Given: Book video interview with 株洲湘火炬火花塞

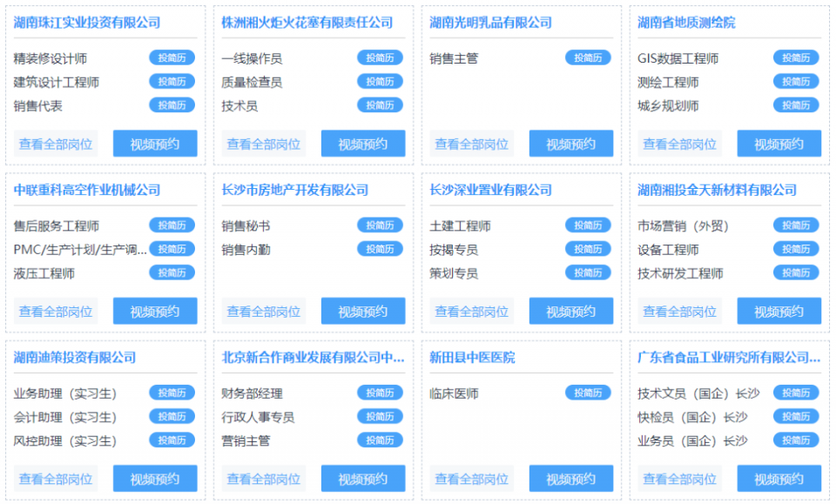Looking at the screenshot, I should coord(363,144).
